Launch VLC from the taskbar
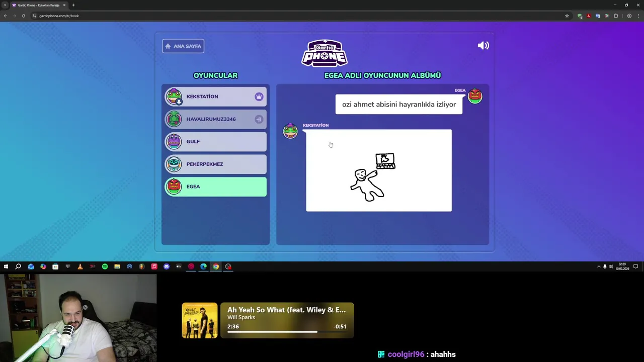Image resolution: width=644 pixels, height=362 pixels. coord(80,266)
